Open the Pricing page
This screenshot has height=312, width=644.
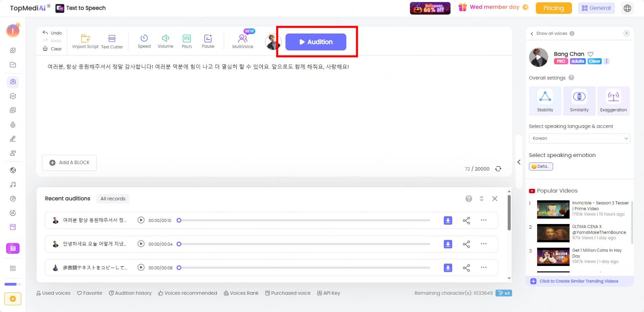click(554, 8)
